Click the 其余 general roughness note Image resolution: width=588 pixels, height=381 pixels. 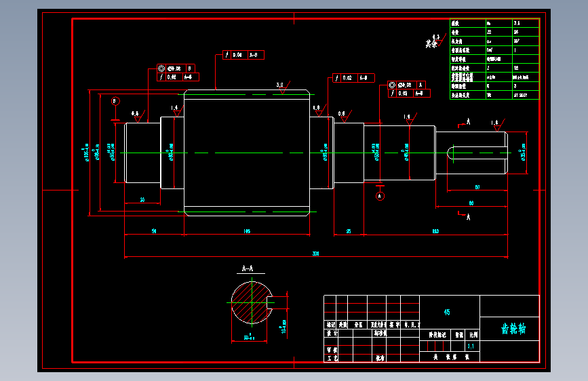(435, 41)
